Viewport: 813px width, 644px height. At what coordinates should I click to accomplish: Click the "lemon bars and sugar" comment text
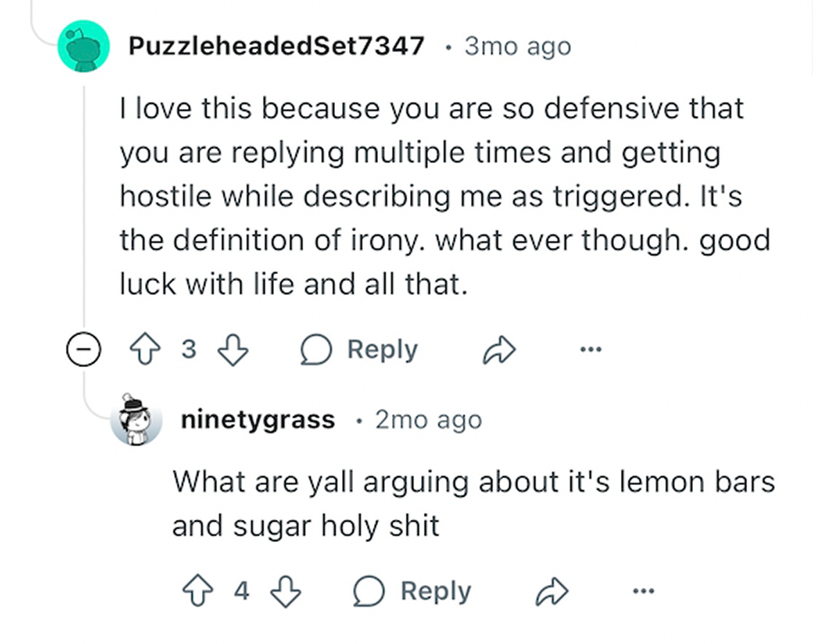click(473, 503)
